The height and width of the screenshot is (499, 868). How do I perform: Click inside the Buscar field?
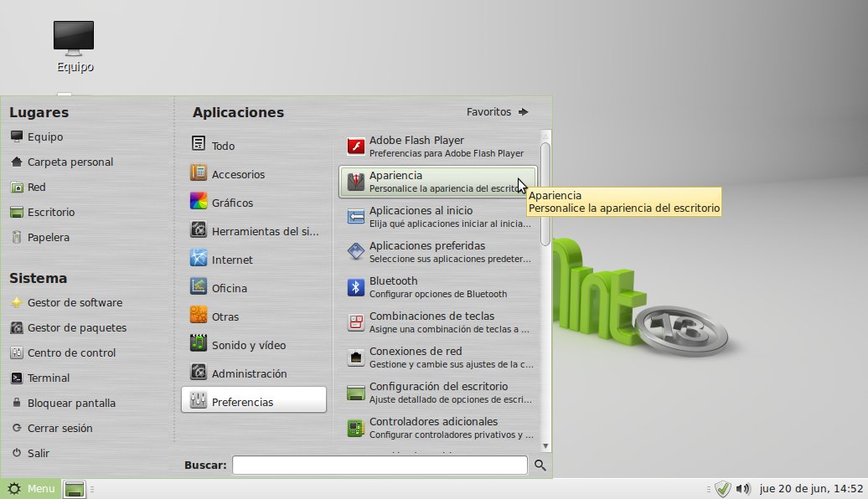click(x=379, y=465)
